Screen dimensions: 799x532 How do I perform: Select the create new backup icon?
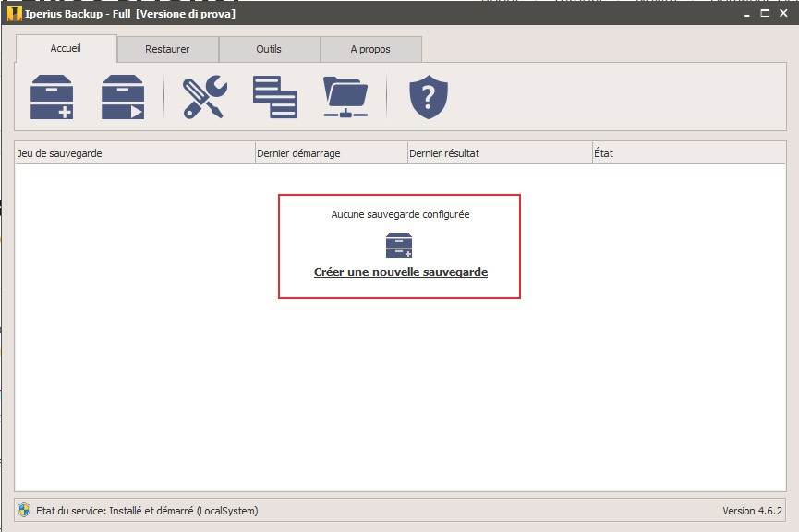coord(51,97)
